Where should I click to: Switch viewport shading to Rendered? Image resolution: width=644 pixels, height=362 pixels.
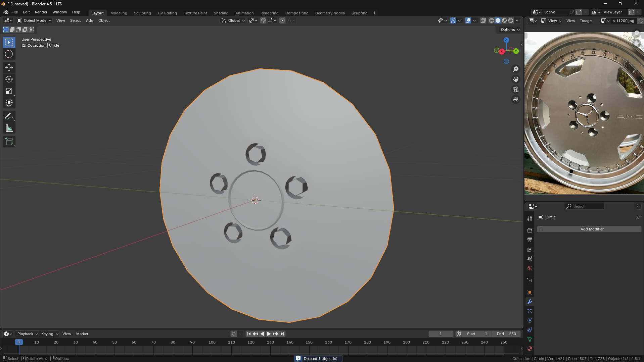(511, 21)
